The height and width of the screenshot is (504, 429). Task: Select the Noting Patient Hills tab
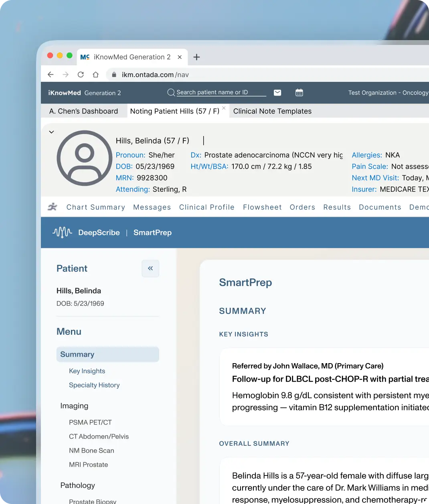point(174,111)
